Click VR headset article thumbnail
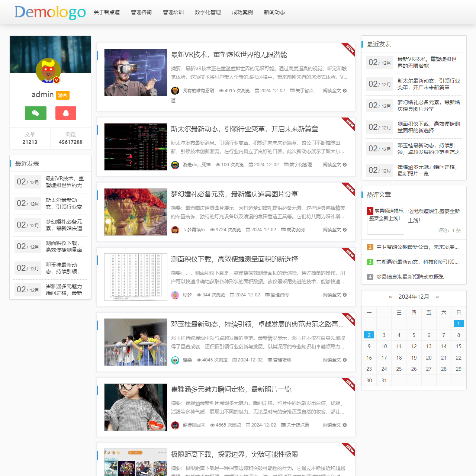The width and height of the screenshot is (476, 476). click(136, 73)
